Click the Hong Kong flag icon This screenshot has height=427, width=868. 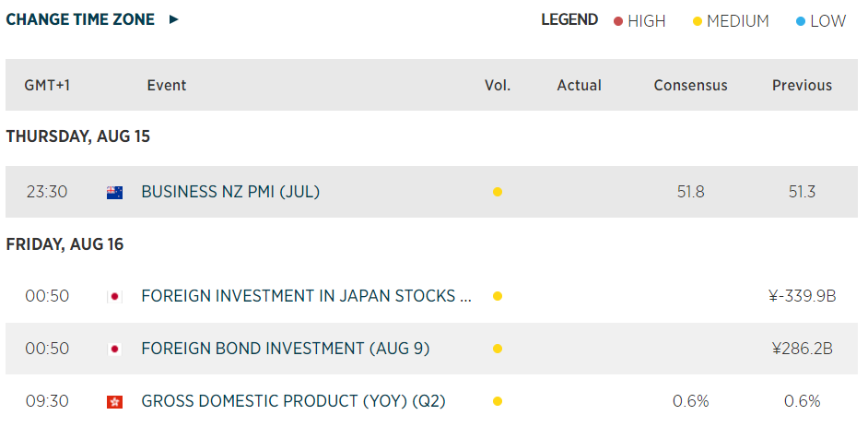pyautogui.click(x=115, y=401)
